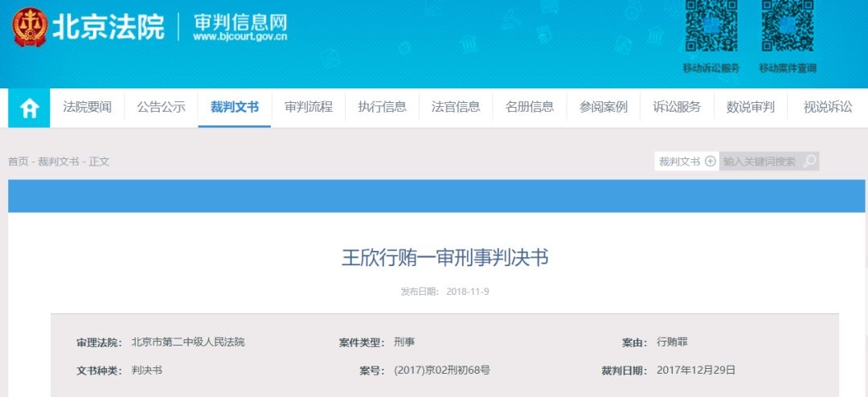Open the 公告公示 menu item
Image resolution: width=868 pixels, height=397 pixels.
pyautogui.click(x=161, y=107)
